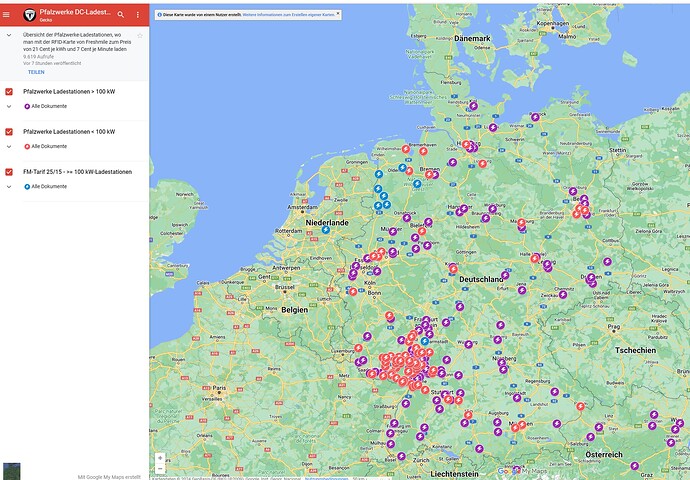The height and width of the screenshot is (480, 690).
Task: Expand chevron under > 100 kW layer
Action: pyautogui.click(x=9, y=106)
